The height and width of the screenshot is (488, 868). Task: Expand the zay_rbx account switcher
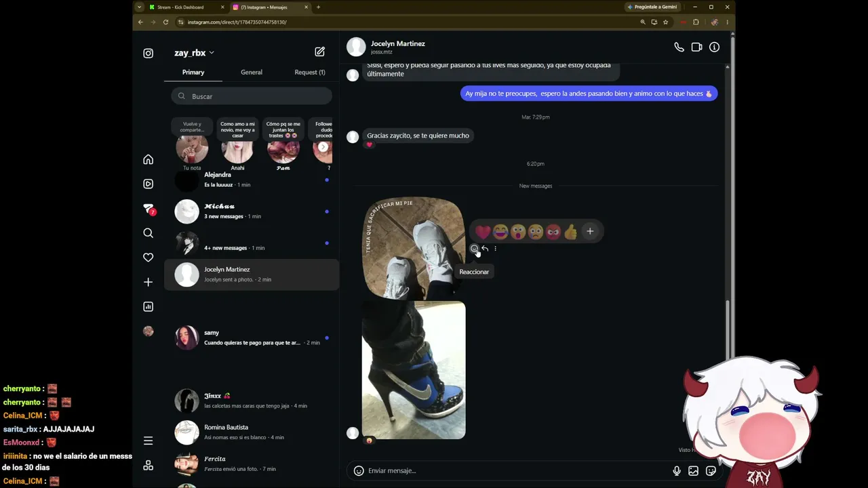pyautogui.click(x=194, y=53)
